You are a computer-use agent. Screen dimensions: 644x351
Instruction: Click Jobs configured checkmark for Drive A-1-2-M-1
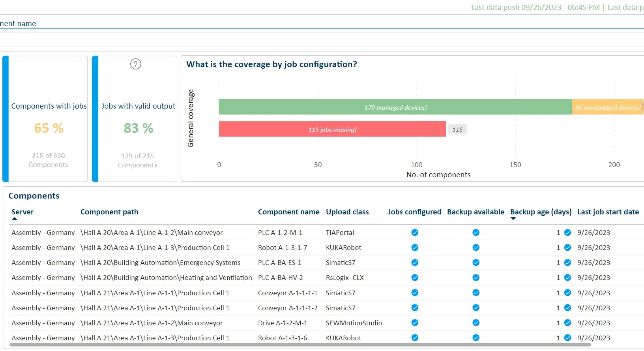point(415,323)
